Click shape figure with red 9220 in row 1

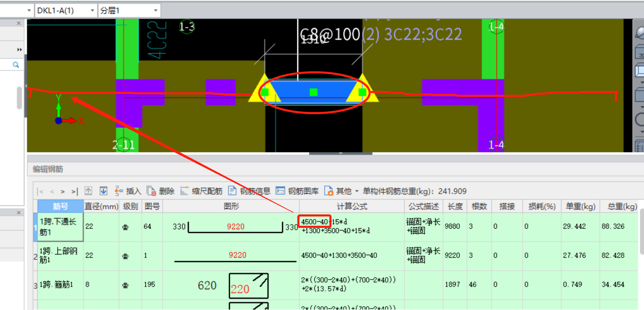[235, 227]
